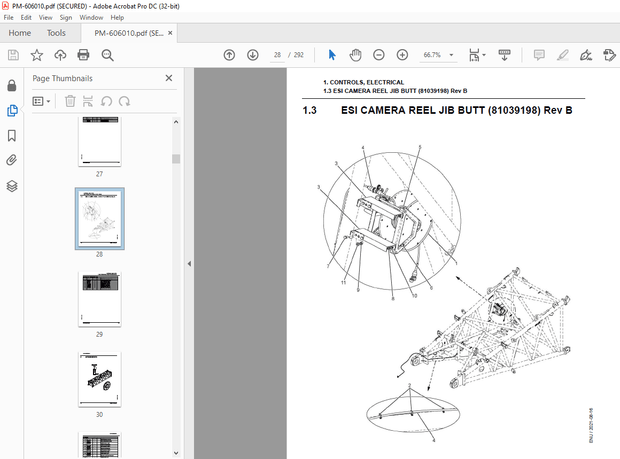The image size is (620, 459).
Task: Click the print pages icon in the thumbnails panel
Action: click(88, 101)
